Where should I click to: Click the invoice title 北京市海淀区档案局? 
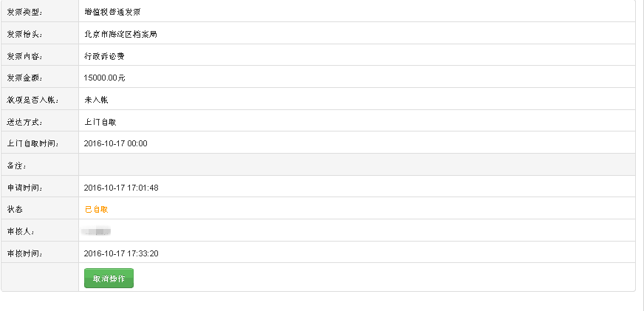point(121,34)
